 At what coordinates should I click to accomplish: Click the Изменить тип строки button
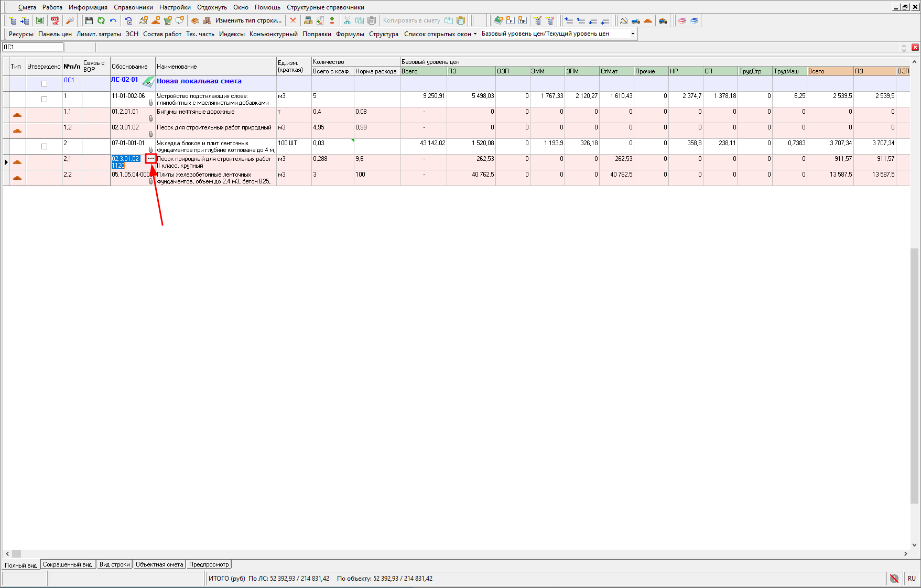pos(248,20)
